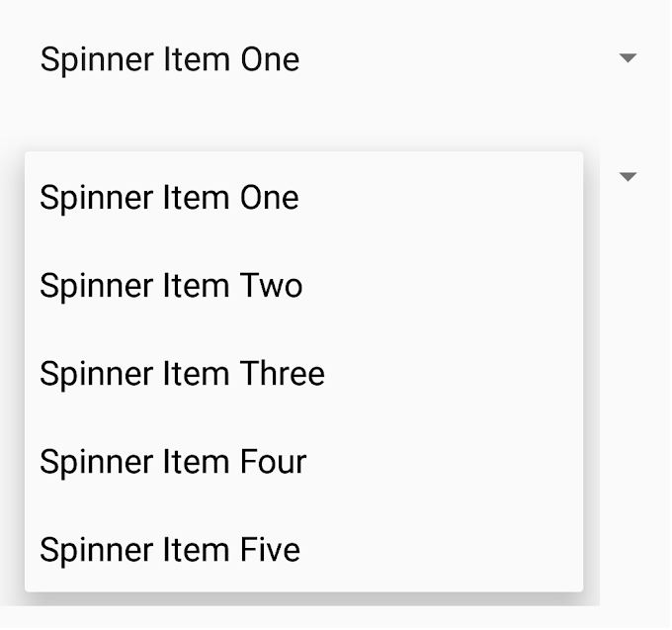Click the last option in the dropdown list
672x630 pixels.
click(x=170, y=550)
